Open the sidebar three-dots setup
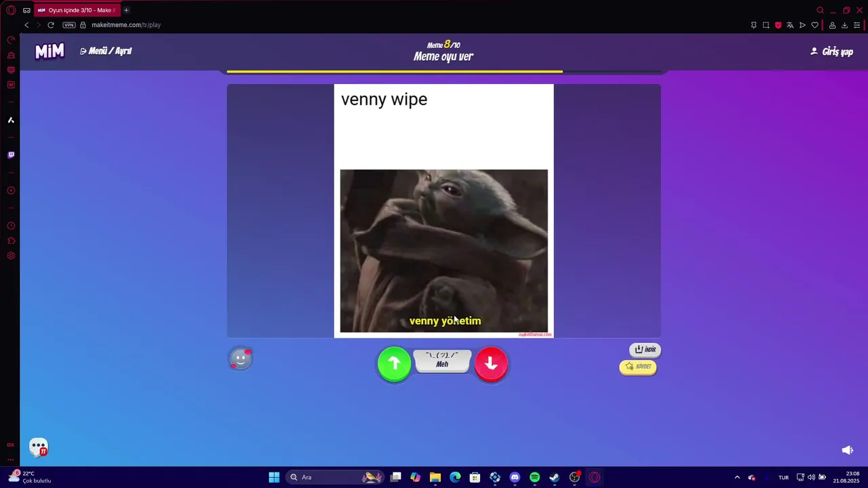The height and width of the screenshot is (488, 868). (10, 459)
